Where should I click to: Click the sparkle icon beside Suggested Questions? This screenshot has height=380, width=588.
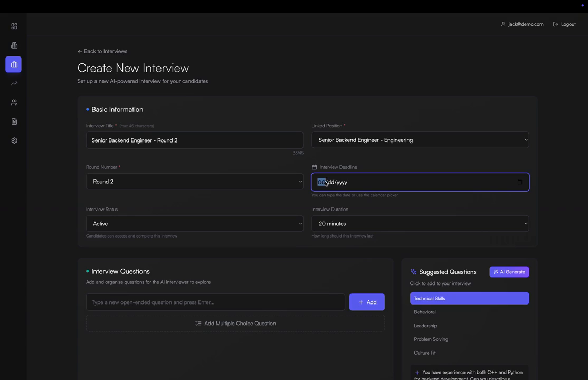413,272
